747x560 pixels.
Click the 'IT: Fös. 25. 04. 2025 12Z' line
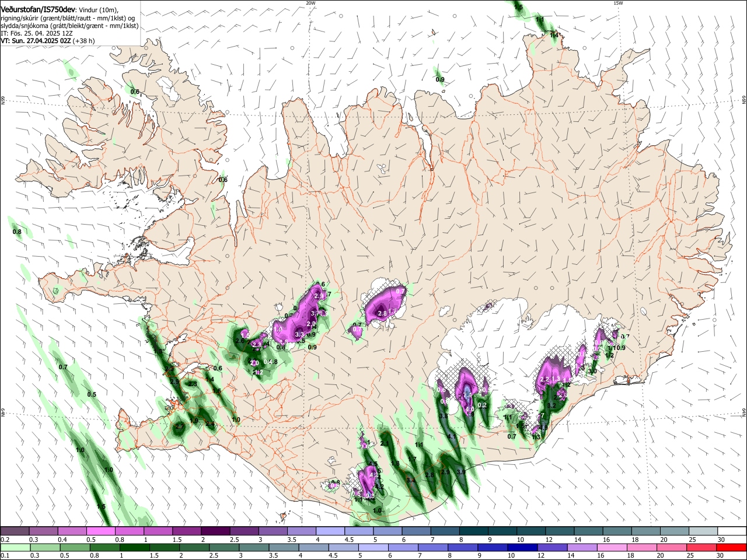(36, 33)
